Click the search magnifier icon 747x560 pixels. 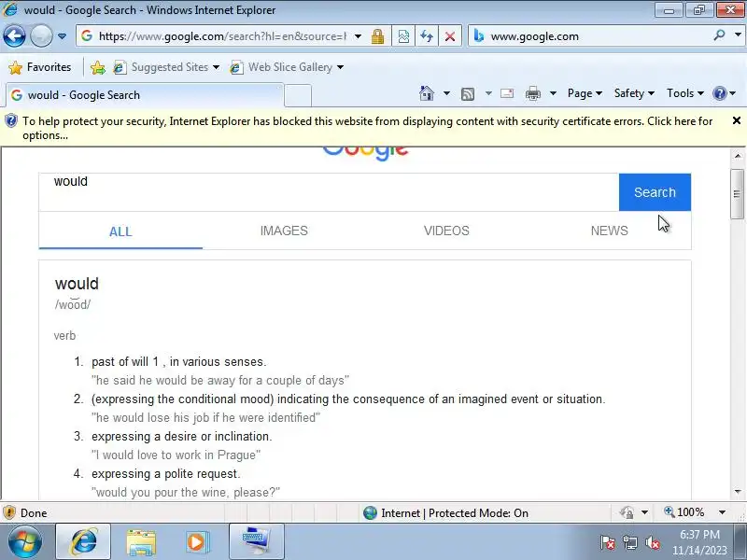719,35
